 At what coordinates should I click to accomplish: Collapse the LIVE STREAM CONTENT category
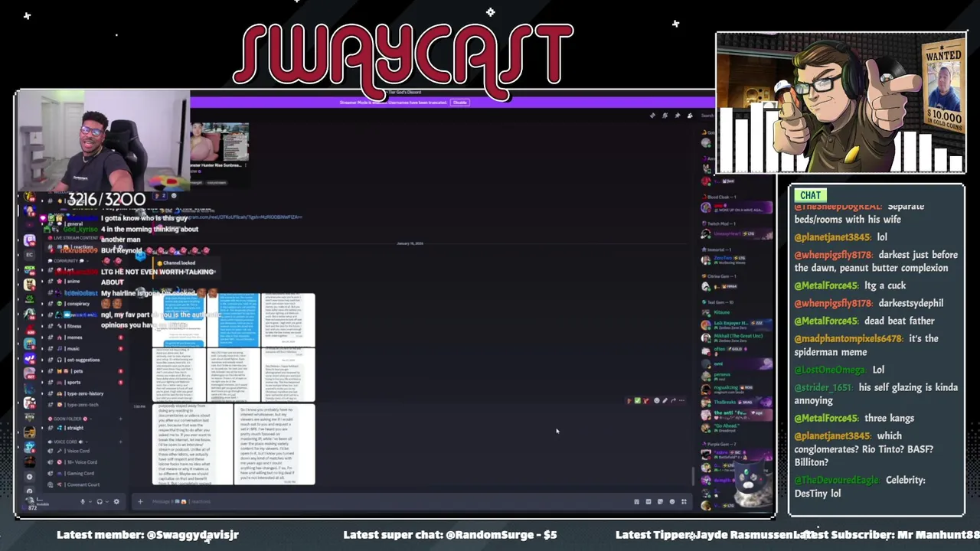coord(75,238)
